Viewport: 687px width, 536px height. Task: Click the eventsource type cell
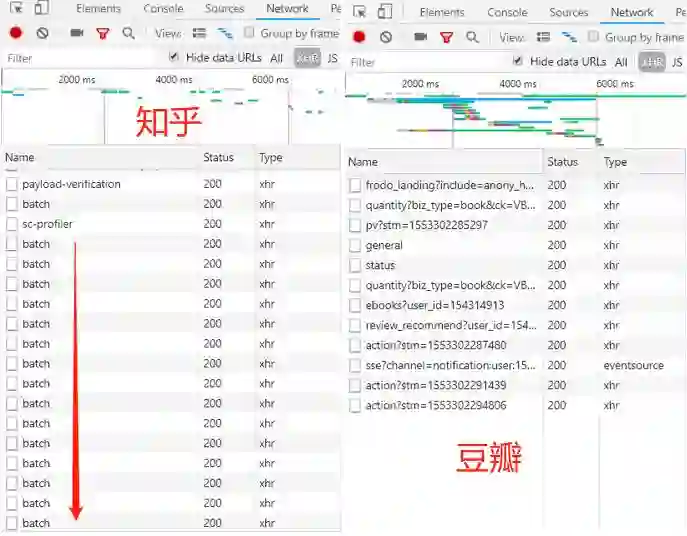[x=634, y=365]
